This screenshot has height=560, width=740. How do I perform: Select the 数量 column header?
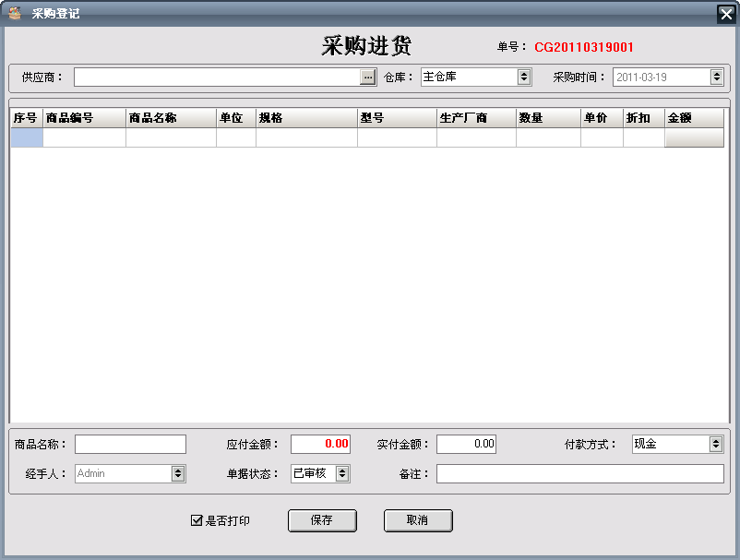[x=547, y=118]
